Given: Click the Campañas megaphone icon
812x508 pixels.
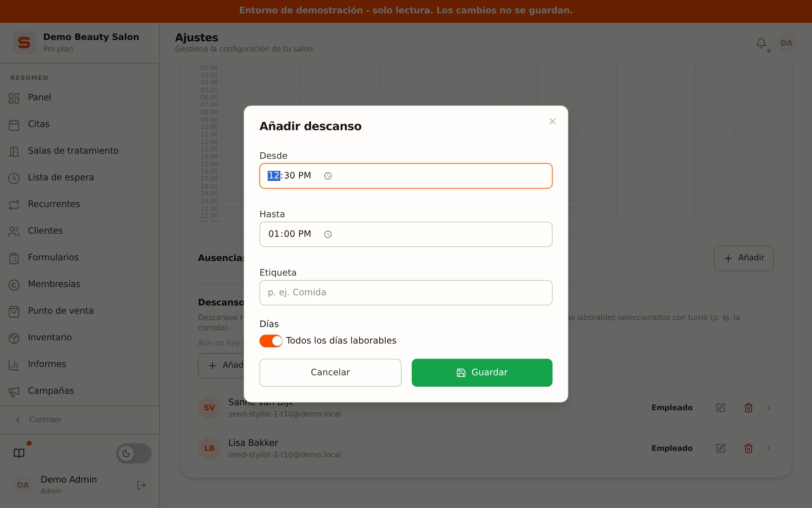Looking at the screenshot, I should (x=14, y=391).
